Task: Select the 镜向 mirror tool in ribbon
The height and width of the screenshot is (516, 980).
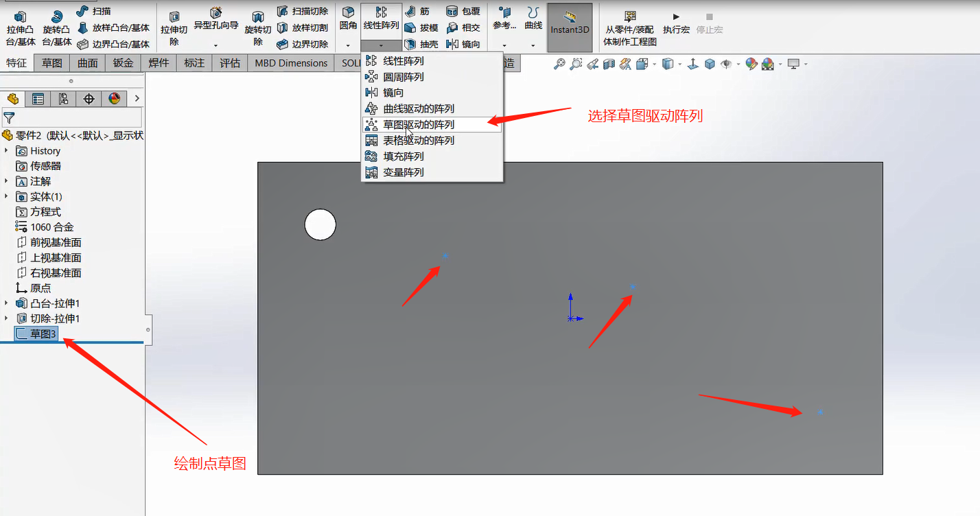Action: click(x=463, y=44)
